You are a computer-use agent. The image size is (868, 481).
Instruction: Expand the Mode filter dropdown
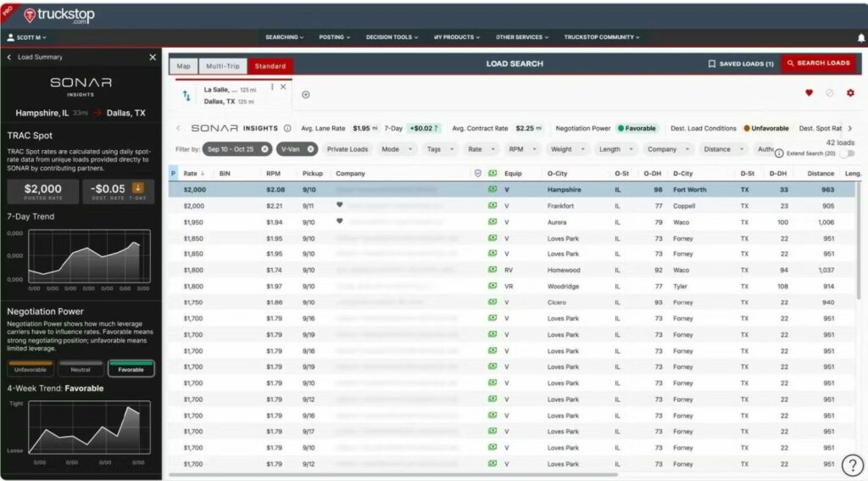(398, 149)
